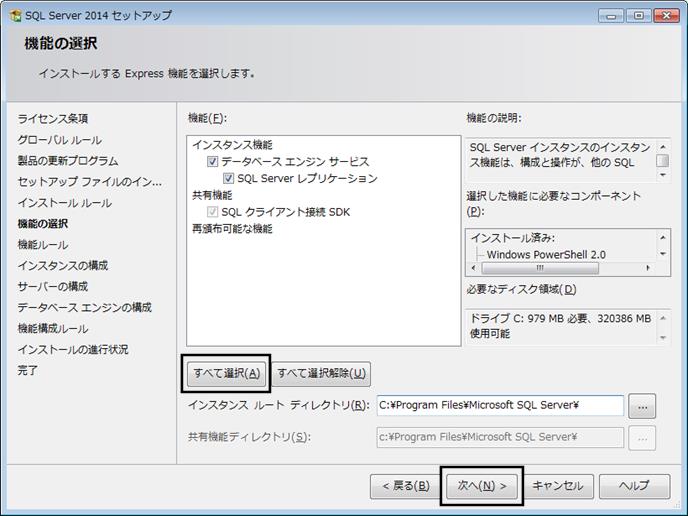Click feature description scrollbar thumb
The width and height of the screenshot is (688, 516).
663,161
